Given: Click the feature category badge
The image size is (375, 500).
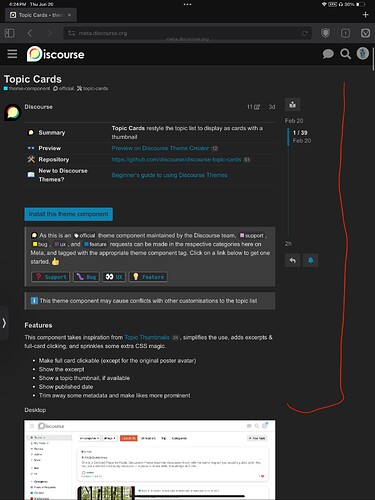Looking at the screenshot, I should pyautogui.click(x=96, y=244).
